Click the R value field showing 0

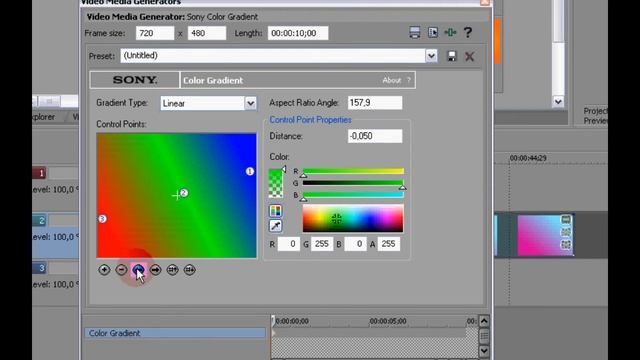[x=289, y=244]
